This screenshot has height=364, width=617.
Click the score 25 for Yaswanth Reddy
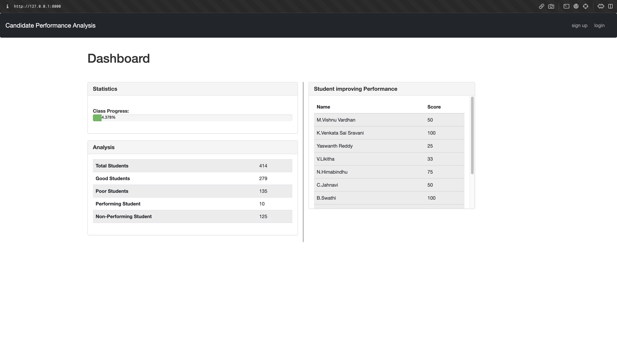(430, 146)
